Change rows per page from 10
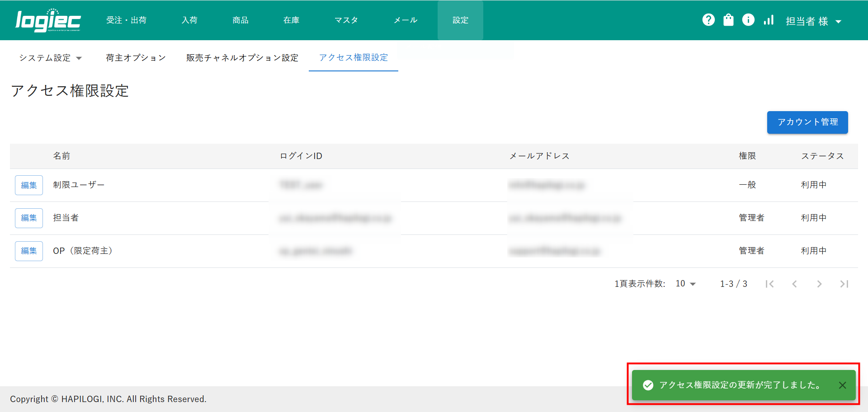The width and height of the screenshot is (868, 412). (x=685, y=284)
